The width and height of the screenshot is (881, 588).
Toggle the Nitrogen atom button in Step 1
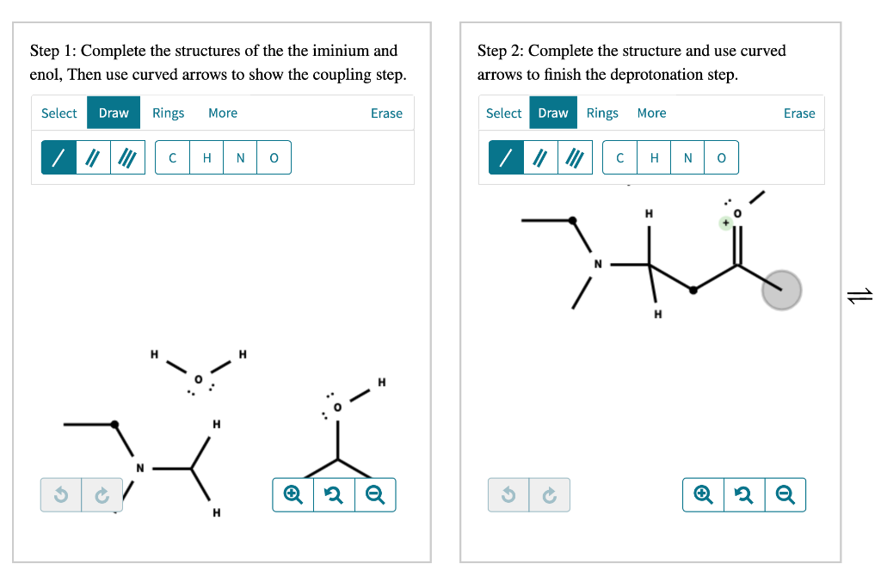pyautogui.click(x=240, y=157)
